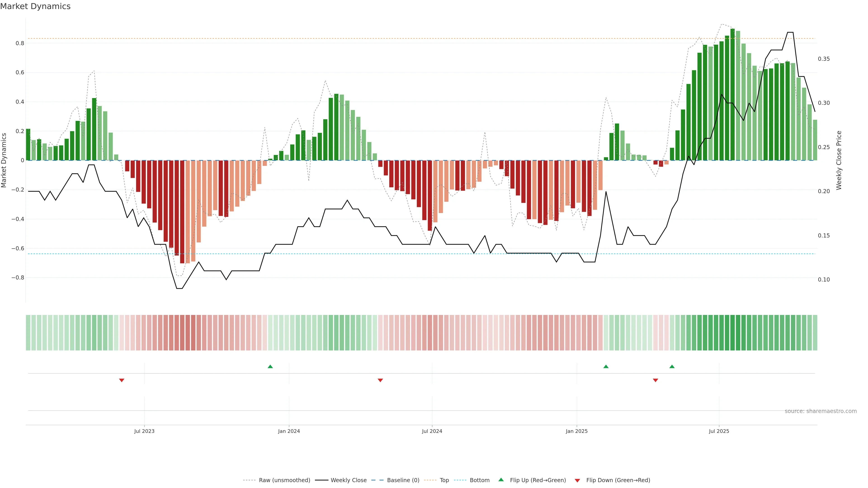Click the Jan 2025 x-axis label

tap(577, 431)
